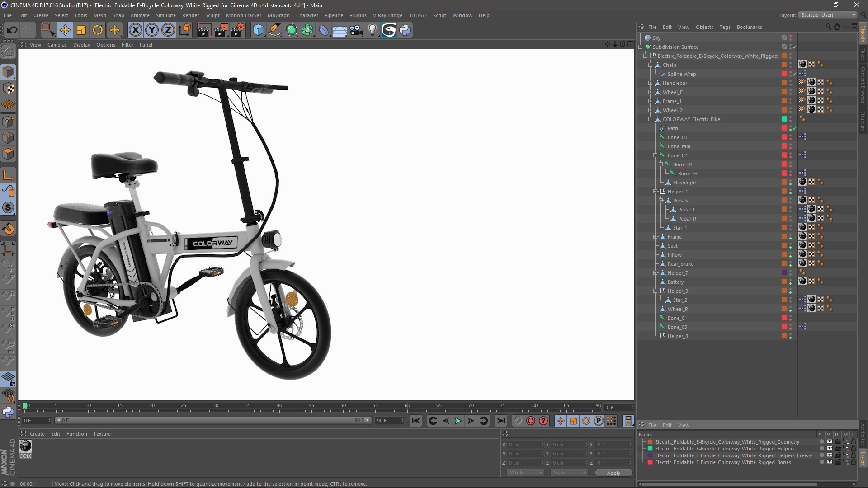
Task: Open the MoGraph menu
Action: pyautogui.click(x=278, y=15)
